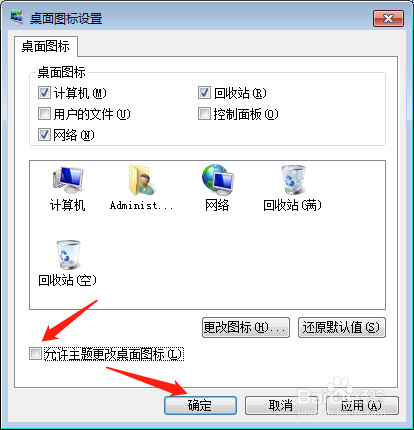Click the 应用(A) button
This screenshot has width=414, height=430.
coord(362,405)
